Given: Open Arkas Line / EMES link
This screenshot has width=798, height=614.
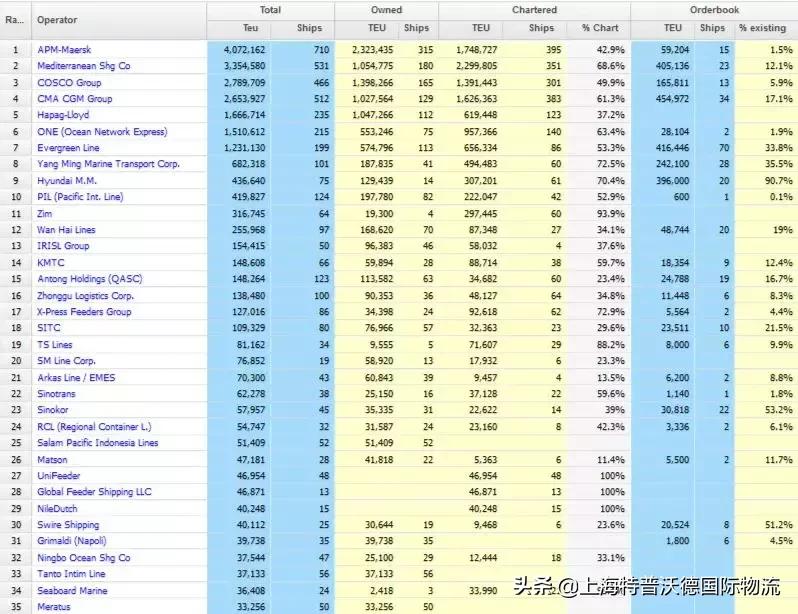Looking at the screenshot, I should point(76,378).
